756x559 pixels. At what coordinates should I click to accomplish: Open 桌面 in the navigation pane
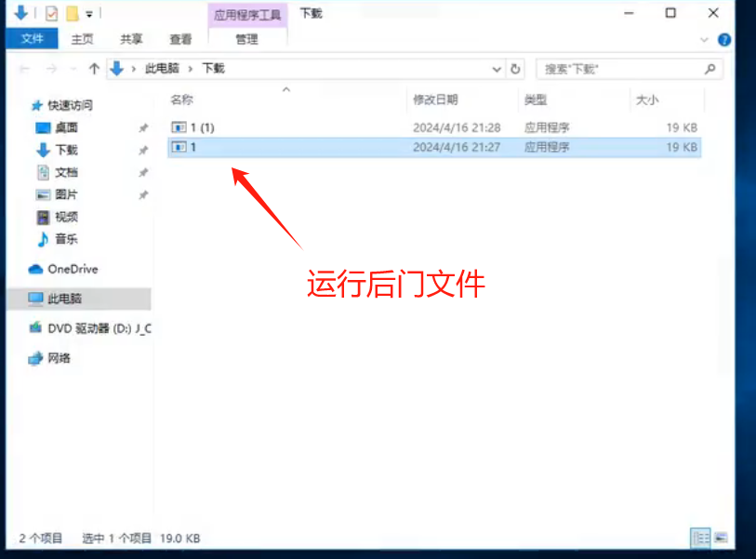(66, 127)
